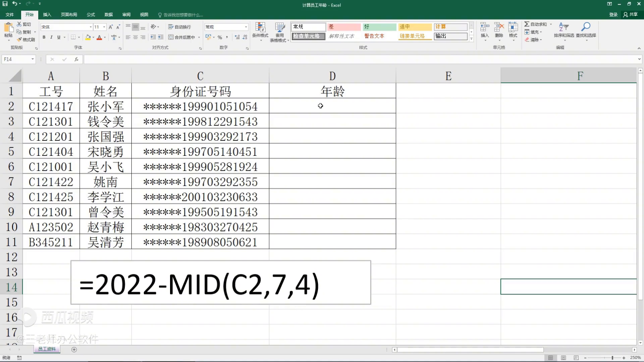Toggle center horizontal alignment
The image size is (644, 362).
135,37
